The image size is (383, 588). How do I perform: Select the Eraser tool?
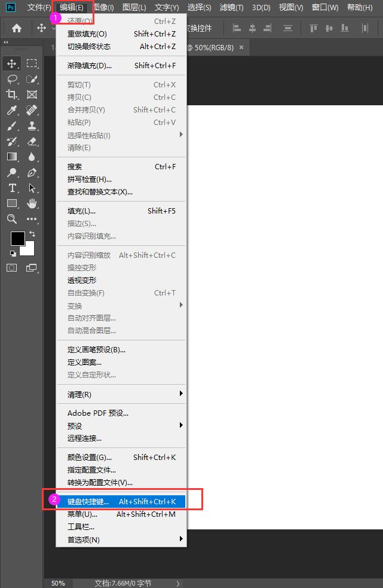click(32, 141)
